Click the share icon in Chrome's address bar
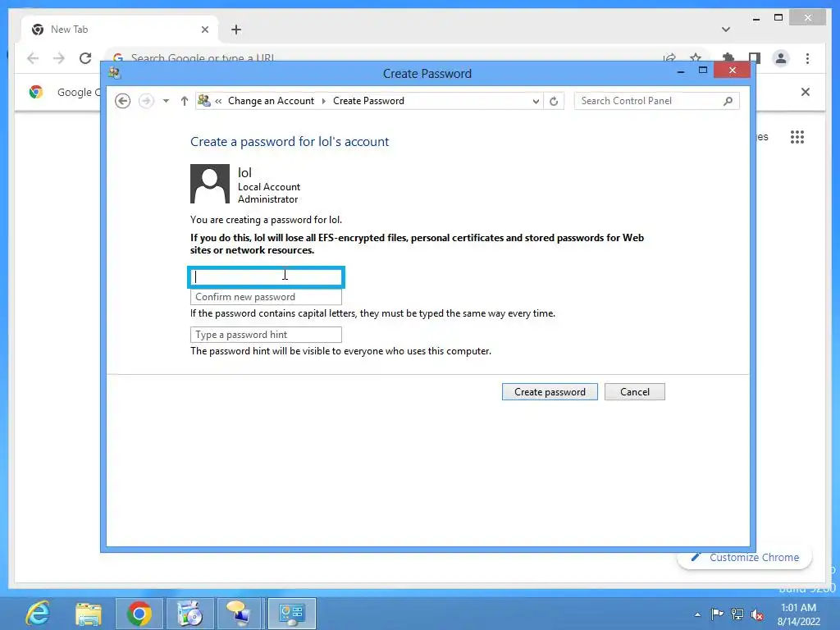 pyautogui.click(x=669, y=57)
